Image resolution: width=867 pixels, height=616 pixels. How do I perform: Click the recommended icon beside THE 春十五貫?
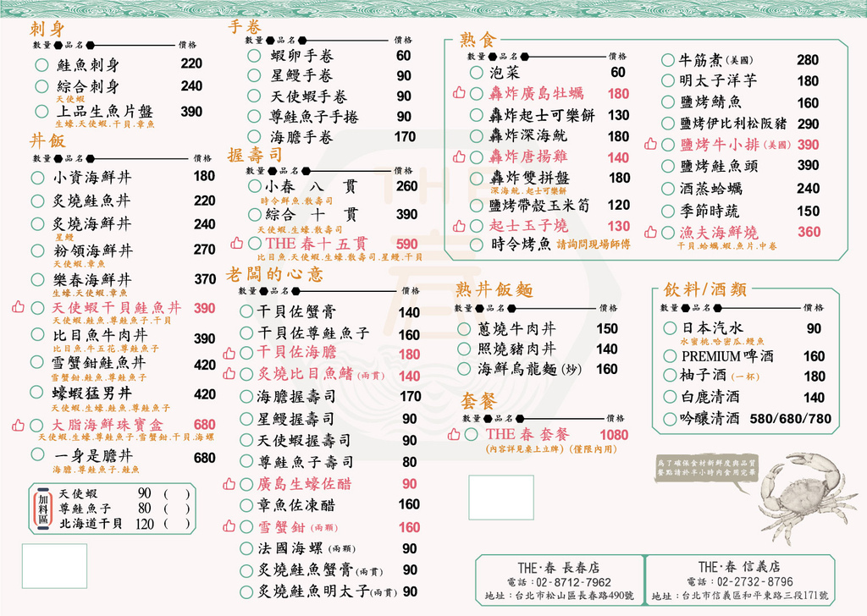click(237, 243)
